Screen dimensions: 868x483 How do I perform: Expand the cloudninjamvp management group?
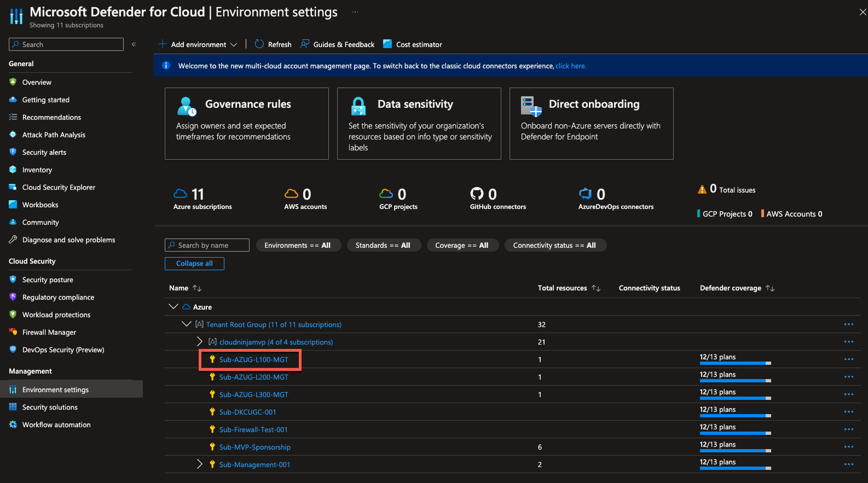[200, 342]
